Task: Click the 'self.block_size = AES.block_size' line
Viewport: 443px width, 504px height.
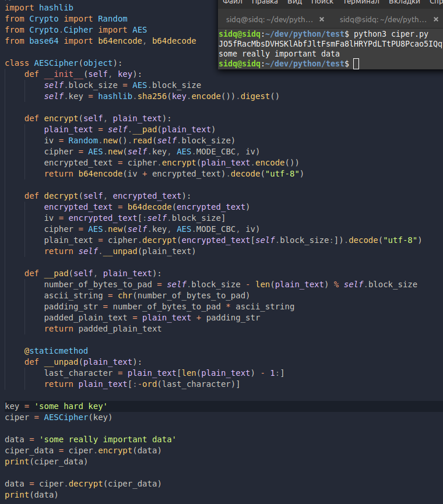Action: point(122,85)
